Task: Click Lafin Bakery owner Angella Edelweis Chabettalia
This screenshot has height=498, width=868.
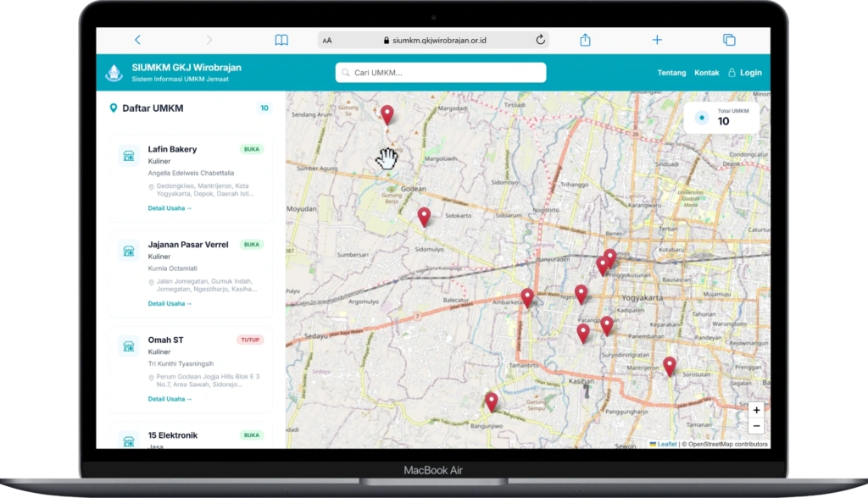Action: (191, 173)
